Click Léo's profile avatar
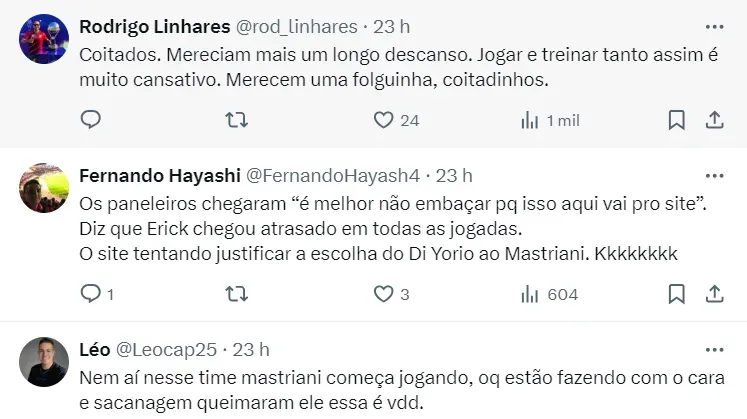This screenshot has width=747, height=419. 44,362
